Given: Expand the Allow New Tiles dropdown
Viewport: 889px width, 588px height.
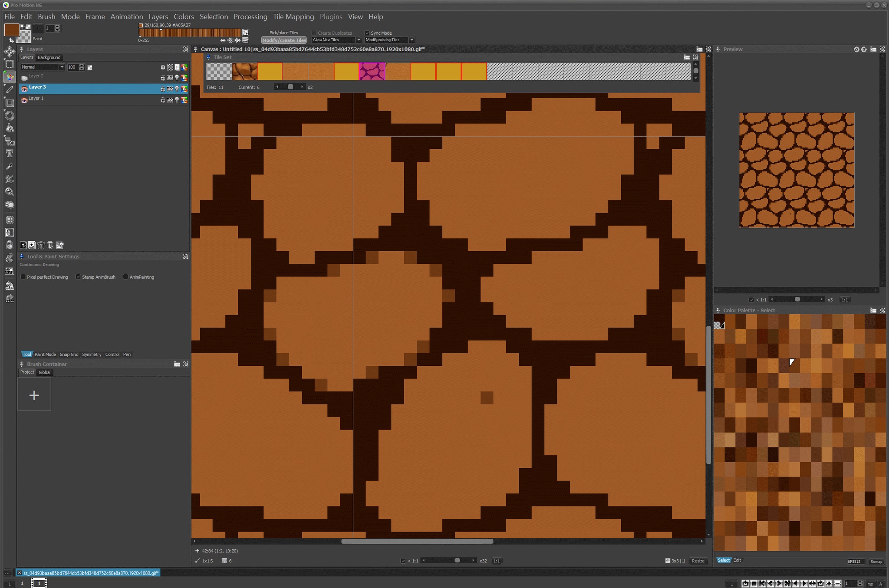Looking at the screenshot, I should [x=359, y=40].
